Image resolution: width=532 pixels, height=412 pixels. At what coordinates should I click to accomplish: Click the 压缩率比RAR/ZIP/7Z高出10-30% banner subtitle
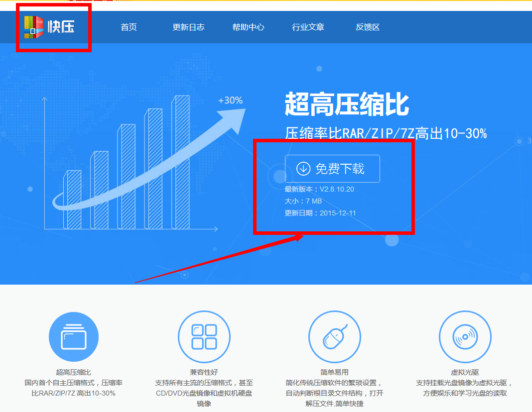point(386,133)
